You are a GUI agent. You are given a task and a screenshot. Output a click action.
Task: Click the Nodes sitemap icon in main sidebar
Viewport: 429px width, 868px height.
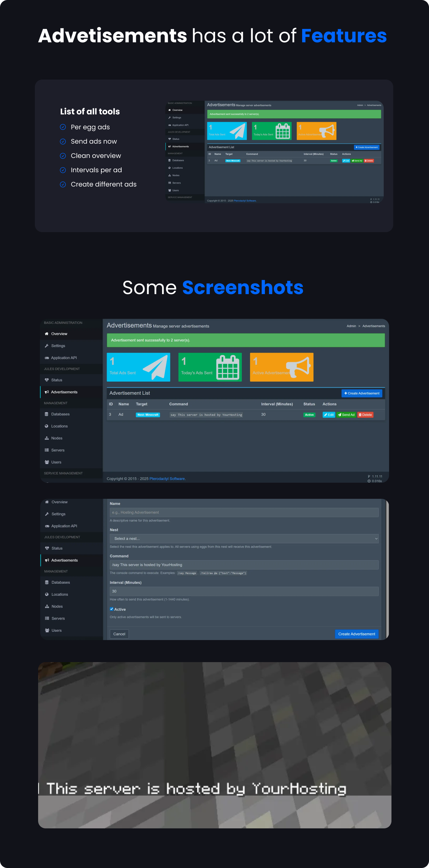click(x=46, y=438)
